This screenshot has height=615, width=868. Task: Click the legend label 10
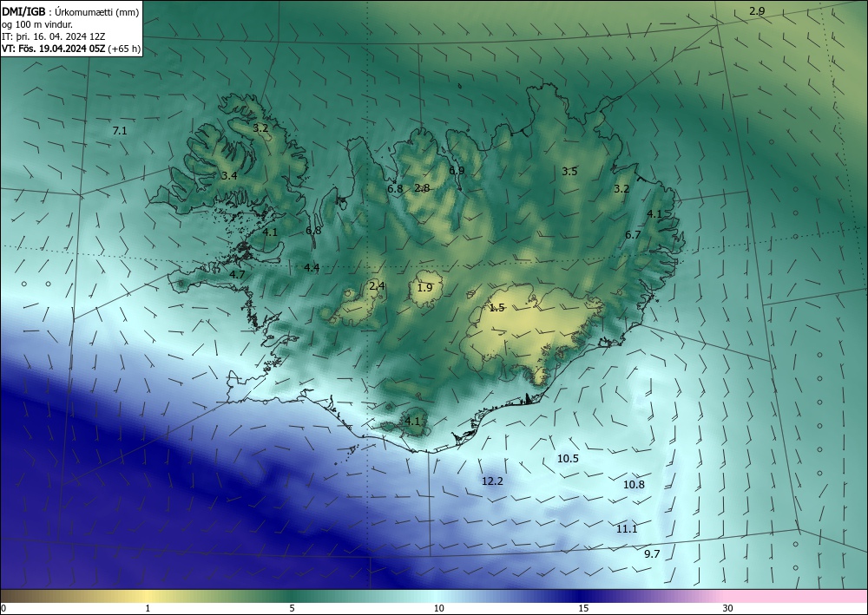coord(438,608)
